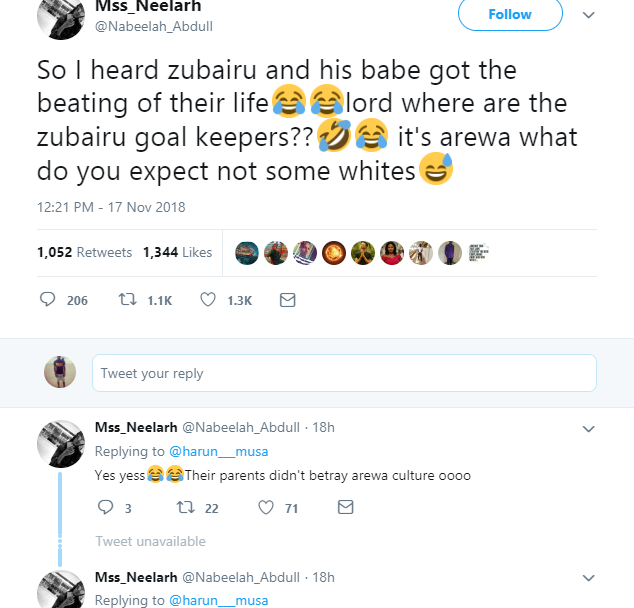Open the 1,344 Likes list

pos(177,252)
